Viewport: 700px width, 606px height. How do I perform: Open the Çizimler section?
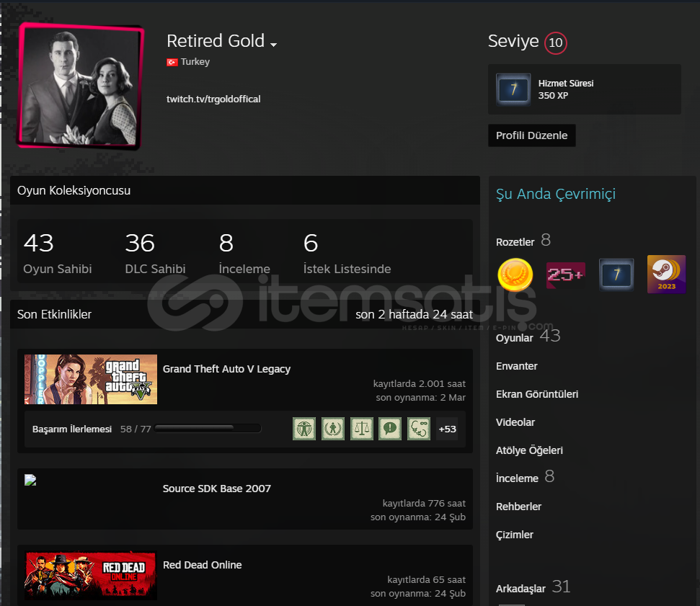[514, 535]
